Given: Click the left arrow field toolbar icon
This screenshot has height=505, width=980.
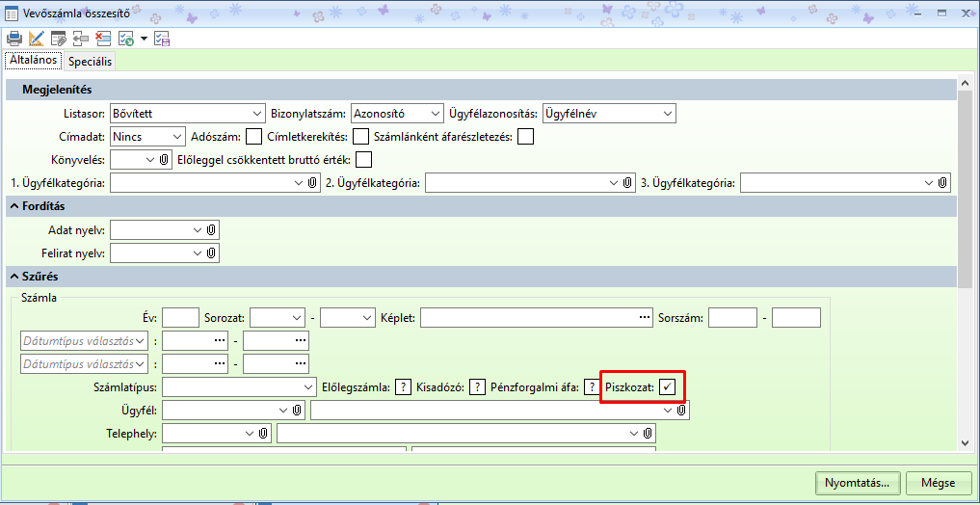Looking at the screenshot, I should [x=81, y=39].
